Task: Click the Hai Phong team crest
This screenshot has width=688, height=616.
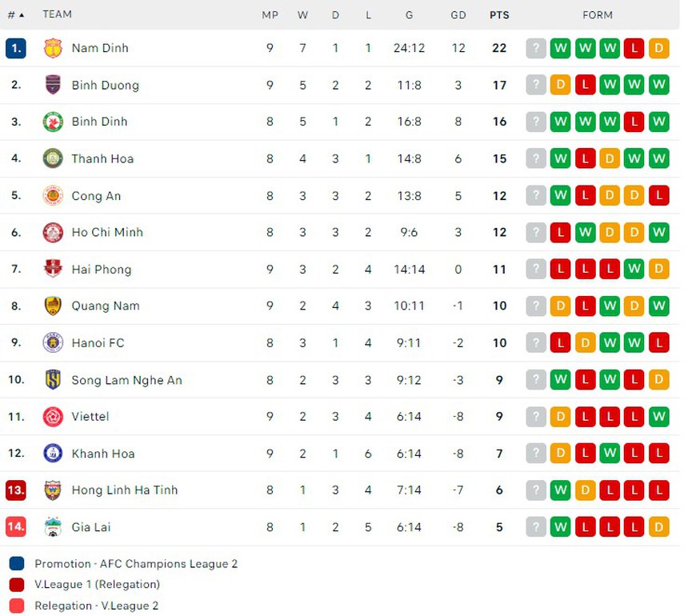Action: (x=53, y=269)
